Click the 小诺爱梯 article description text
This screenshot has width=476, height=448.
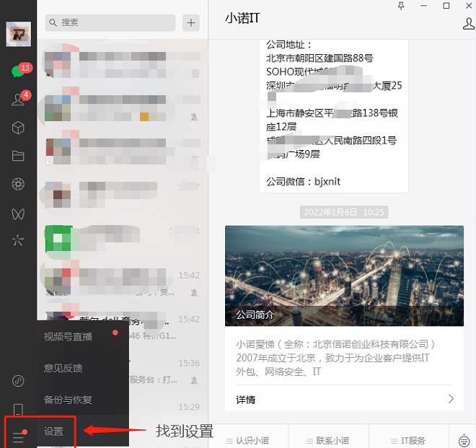[335, 358]
